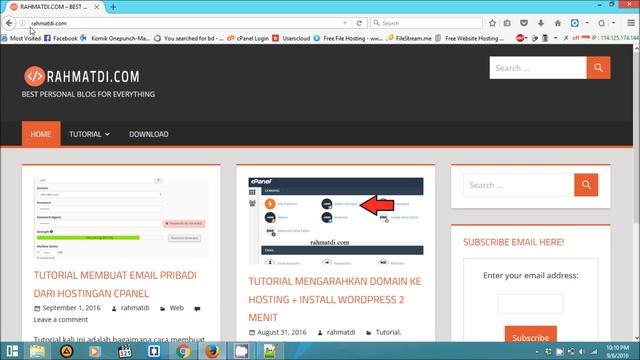Open the Tutorial Membuat Email Pribadi post title
The width and height of the screenshot is (640, 360).
point(115,284)
